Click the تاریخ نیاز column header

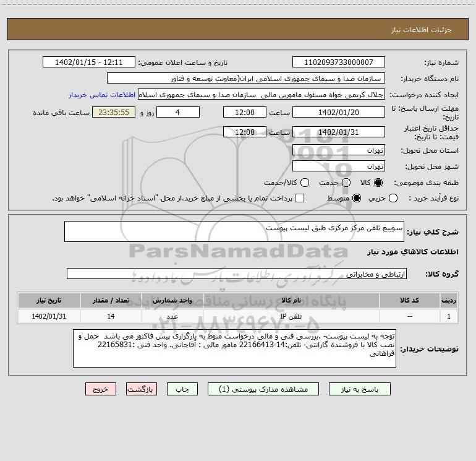pos(49,300)
